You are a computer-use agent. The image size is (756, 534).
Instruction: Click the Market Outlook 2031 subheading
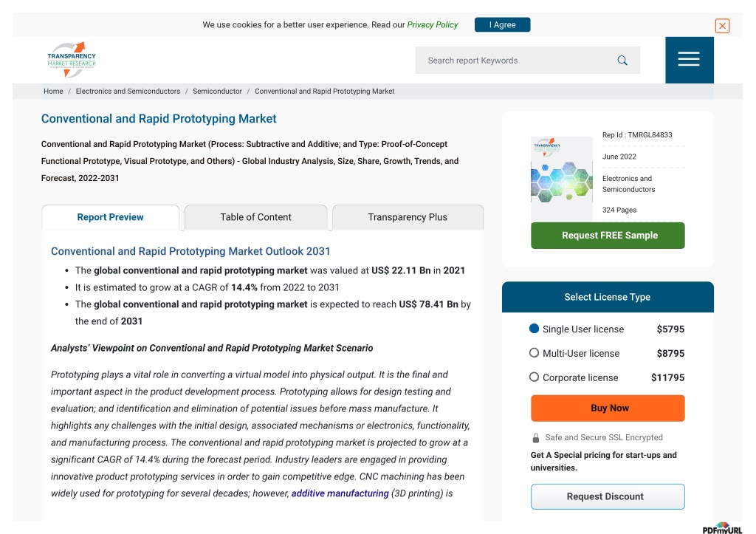pyautogui.click(x=190, y=251)
